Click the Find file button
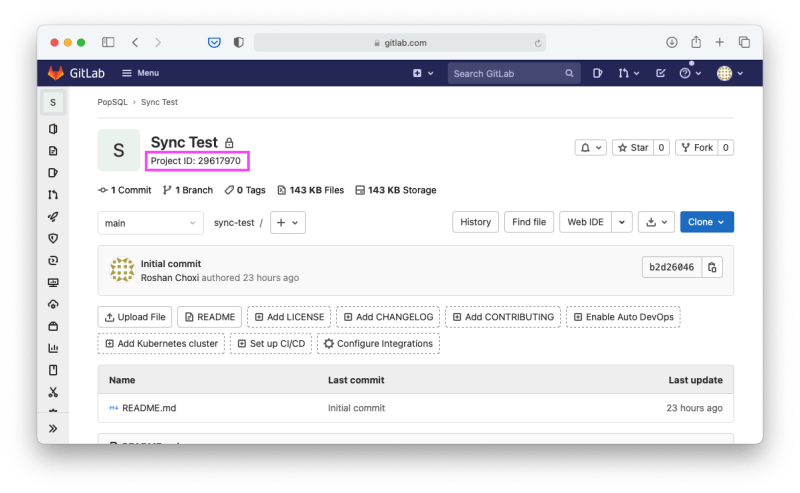This screenshot has width=800, height=493. [529, 222]
